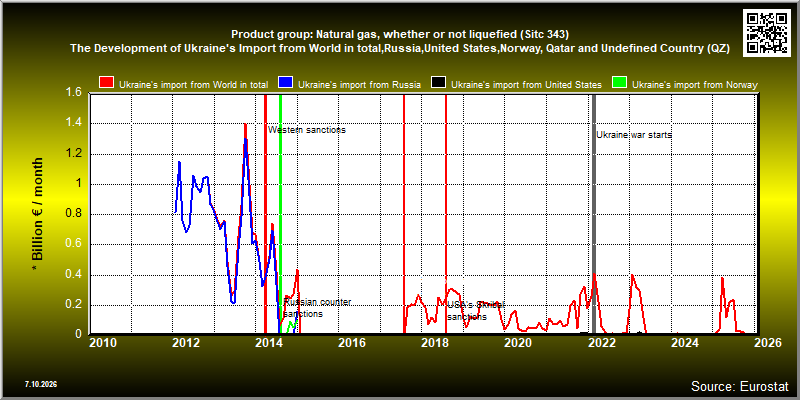Click the chart subtitle about Ukraine's import development
This screenshot has height=400, width=800.
(x=399, y=49)
